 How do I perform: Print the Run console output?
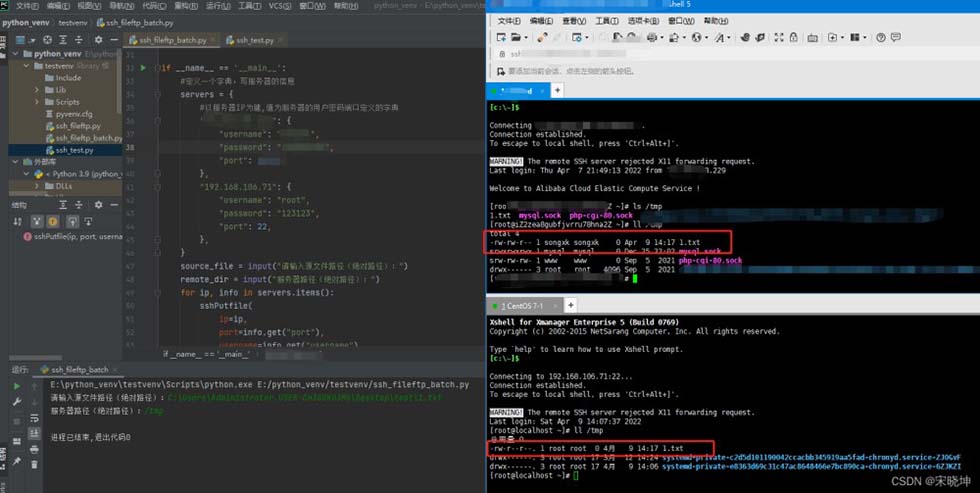(34, 449)
